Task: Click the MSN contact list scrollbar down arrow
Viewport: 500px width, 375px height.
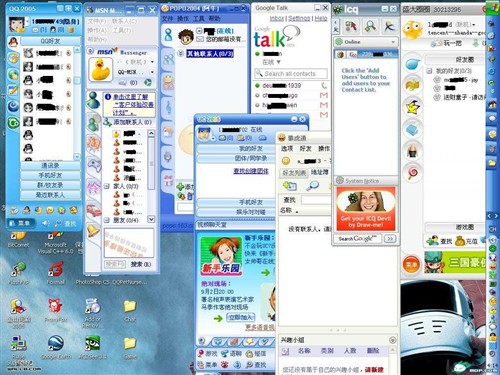Action: coord(151,219)
